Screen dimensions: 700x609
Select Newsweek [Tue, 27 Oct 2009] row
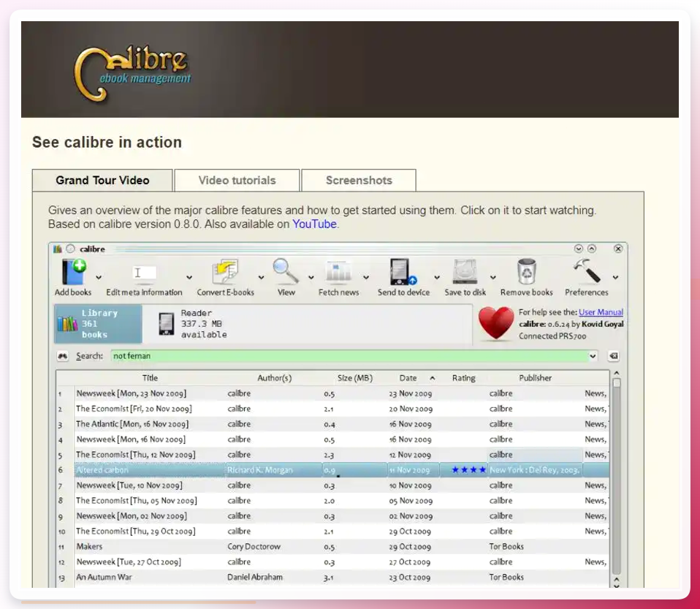(332, 562)
